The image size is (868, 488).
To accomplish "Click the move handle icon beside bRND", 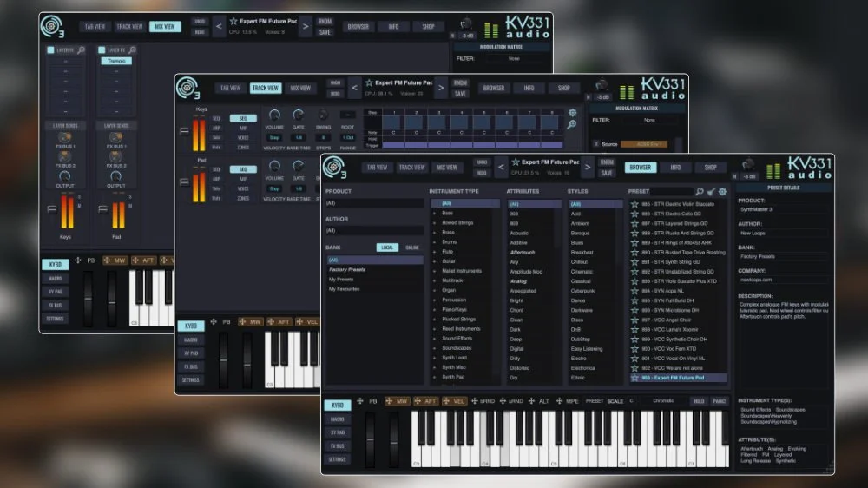I will [x=475, y=401].
